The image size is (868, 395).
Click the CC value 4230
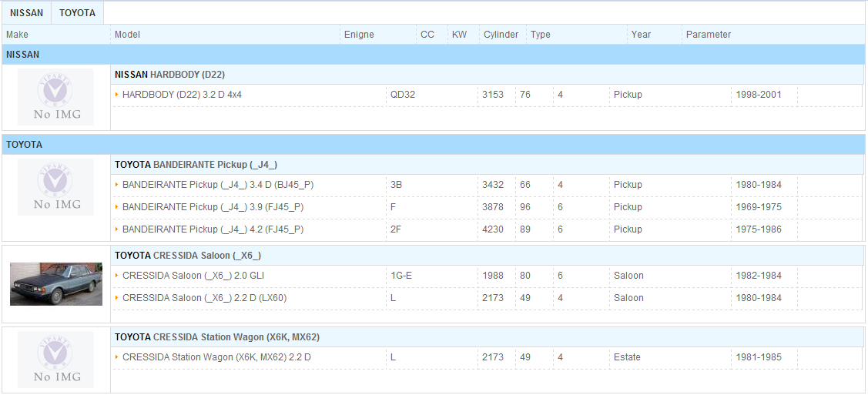tap(493, 229)
